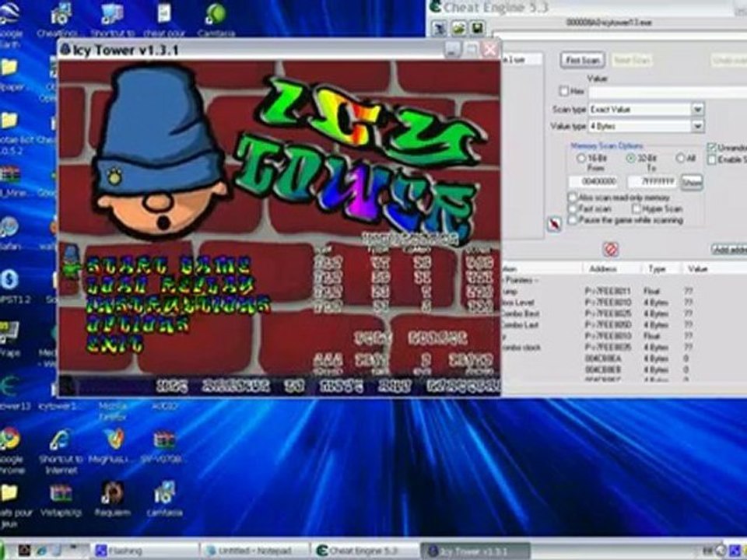This screenshot has height=560, width=747.
Task: Open the Shortcut to Internet Explorer desktop icon
Action: tap(61, 439)
